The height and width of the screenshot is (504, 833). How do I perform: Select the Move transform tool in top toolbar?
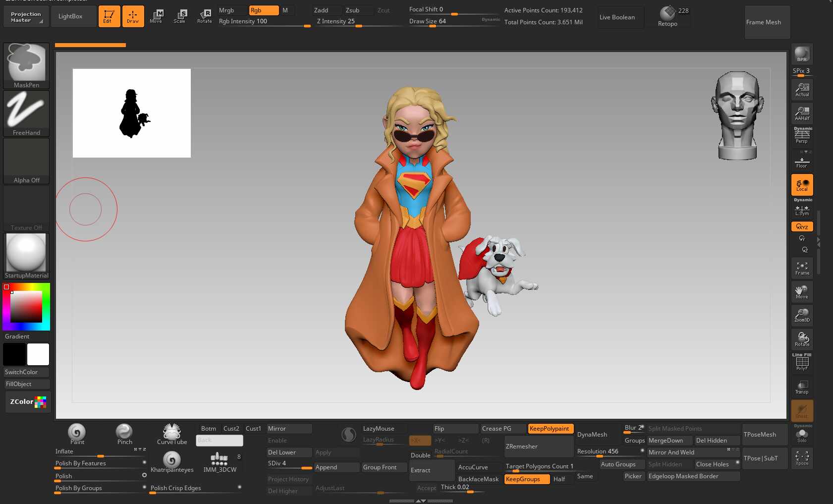click(x=156, y=16)
